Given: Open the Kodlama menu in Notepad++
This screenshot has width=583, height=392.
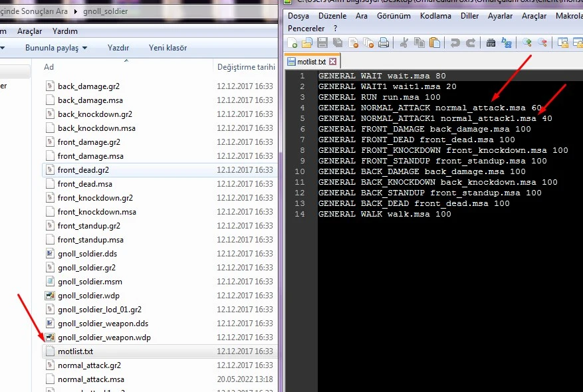Looking at the screenshot, I should tap(435, 15).
